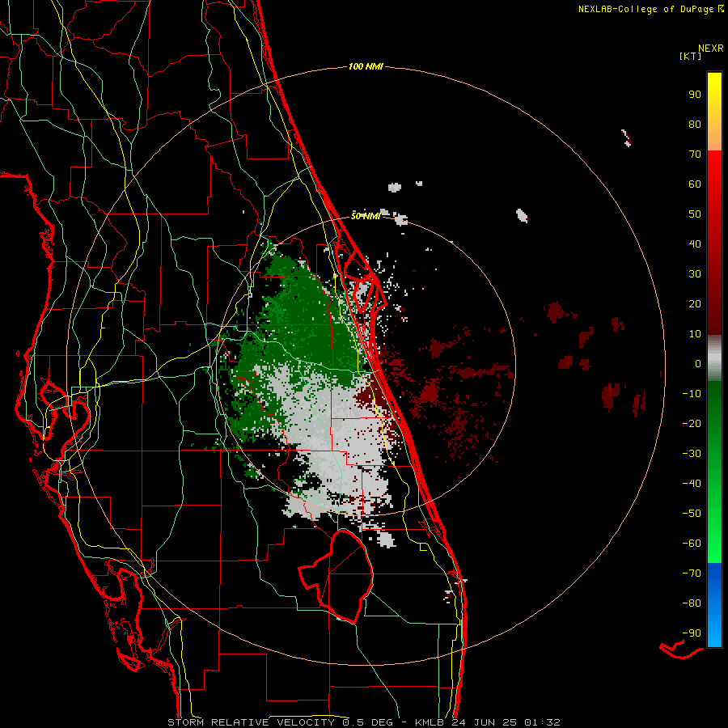728x728 pixels.
Task: Click the "-10" scale value
Action: [692, 394]
